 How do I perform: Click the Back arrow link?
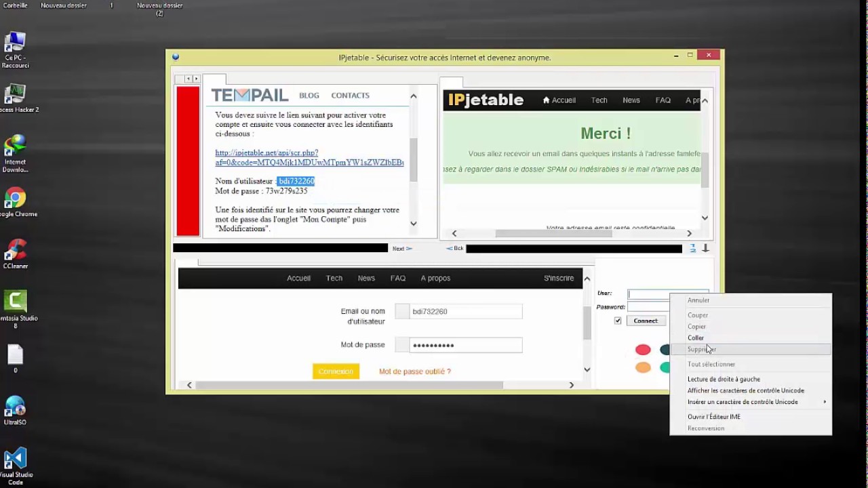[455, 249]
